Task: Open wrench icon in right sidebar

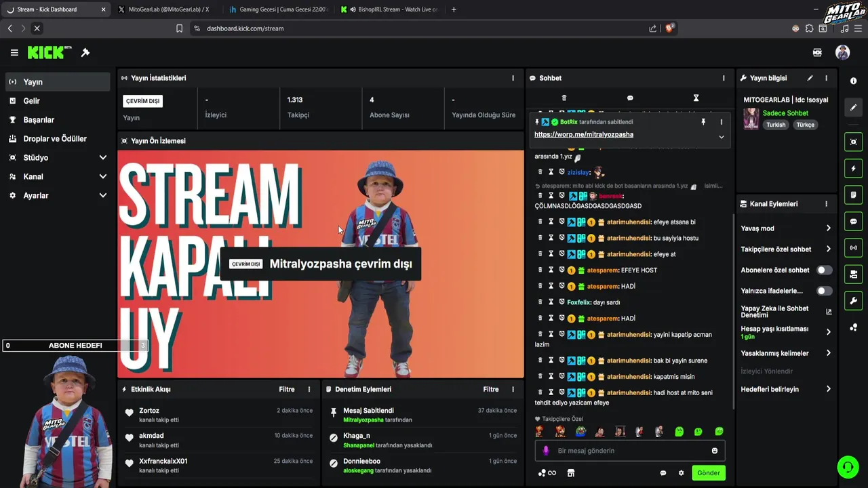Action: [x=853, y=301]
